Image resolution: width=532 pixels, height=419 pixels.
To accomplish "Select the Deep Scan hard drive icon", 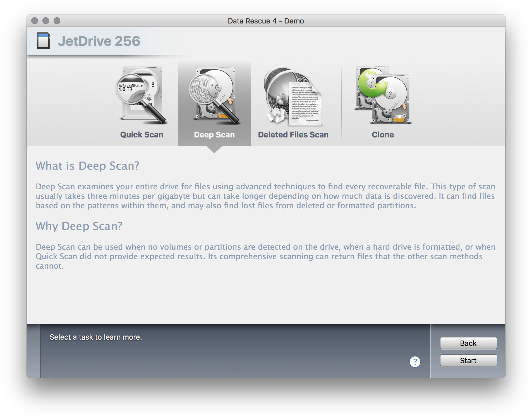I will click(214, 95).
